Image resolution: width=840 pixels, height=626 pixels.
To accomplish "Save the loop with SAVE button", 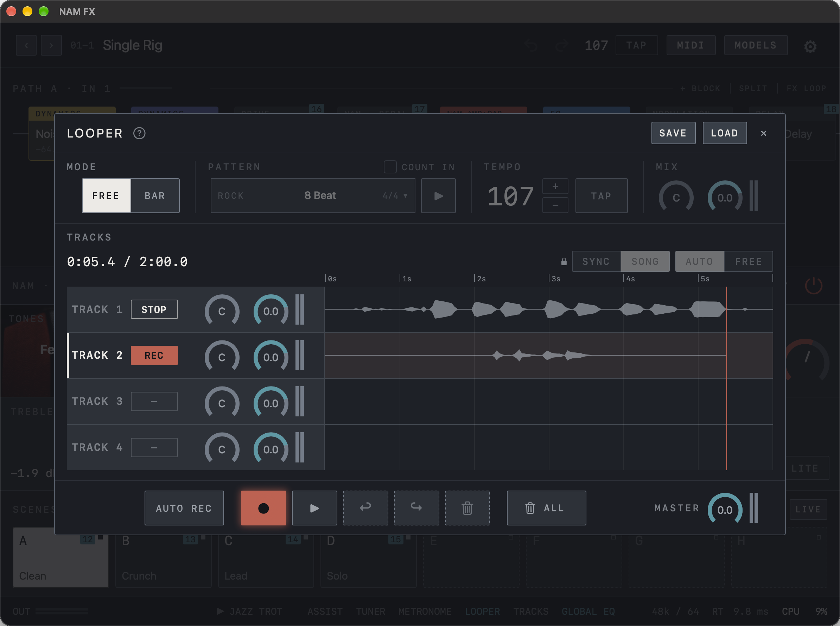I will [673, 133].
